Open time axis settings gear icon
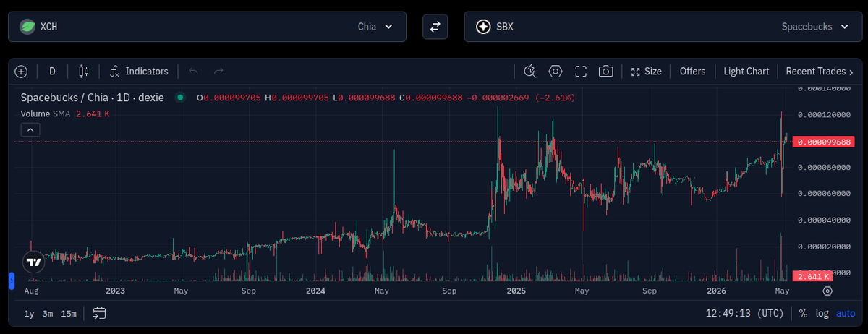Screen dimensions: 868x334 tap(827, 291)
